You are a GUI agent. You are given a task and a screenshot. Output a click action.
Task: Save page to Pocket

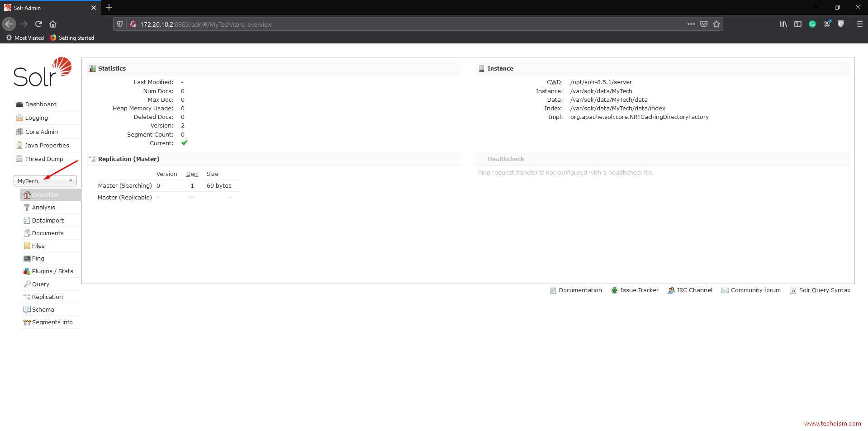[x=704, y=24]
